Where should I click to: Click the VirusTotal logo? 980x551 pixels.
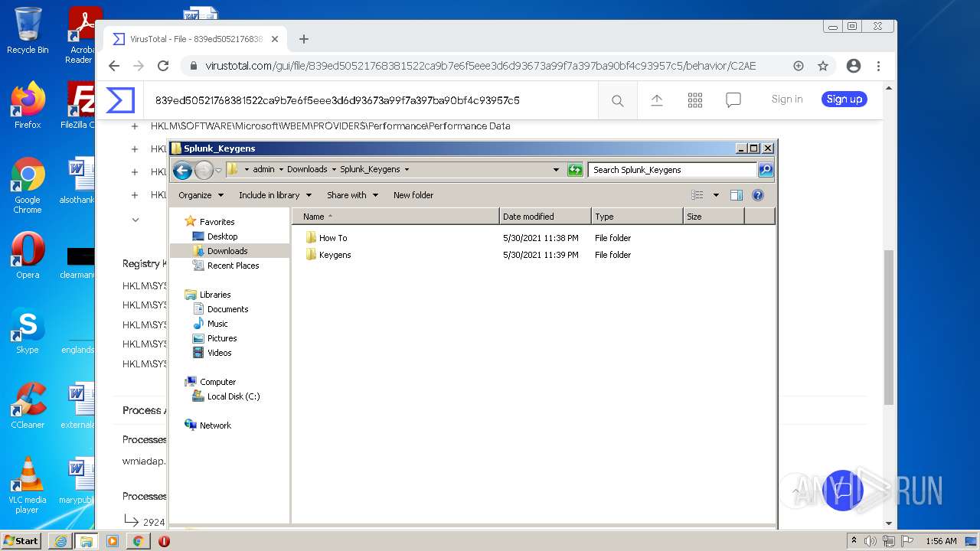tap(120, 100)
